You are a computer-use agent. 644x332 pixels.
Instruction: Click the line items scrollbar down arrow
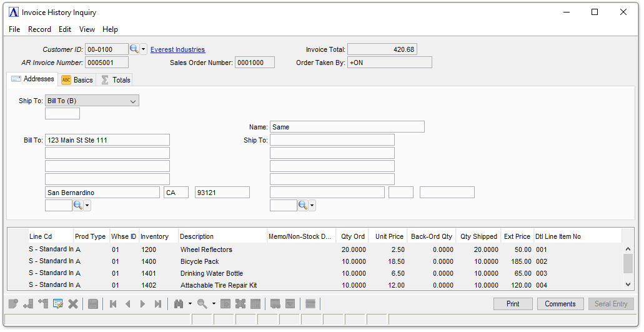[628, 284]
